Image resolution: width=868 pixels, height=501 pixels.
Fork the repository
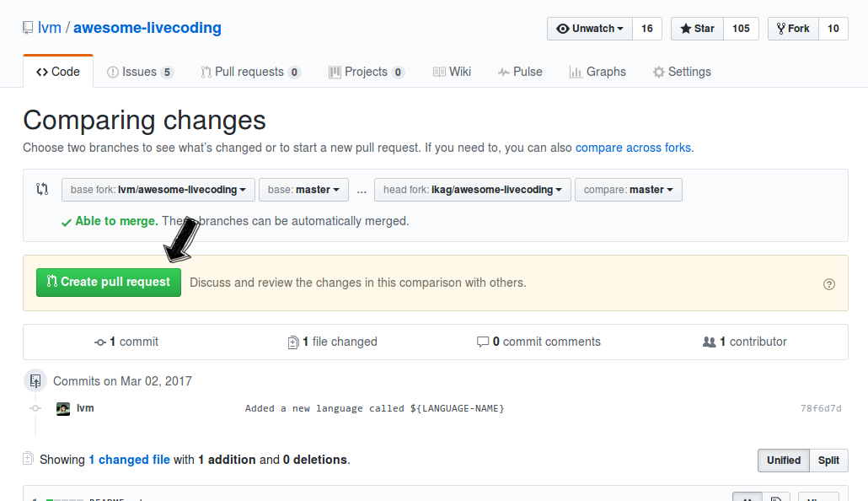pyautogui.click(x=793, y=29)
